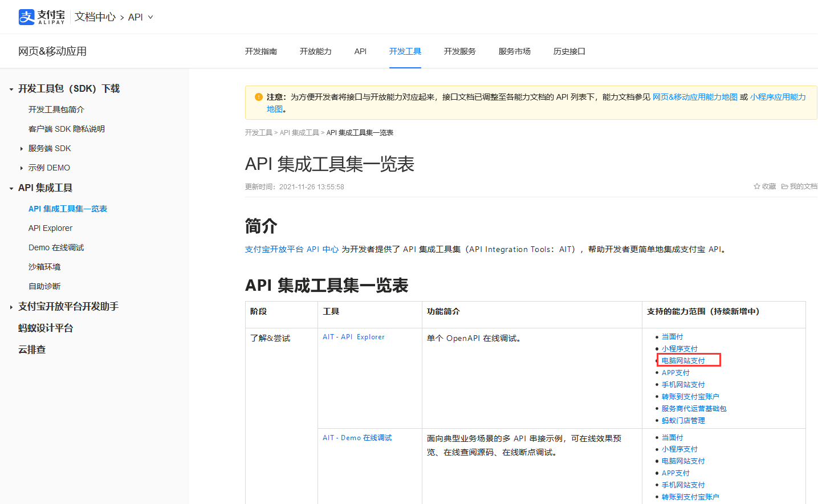Open the 开发服务 tab
The width and height of the screenshot is (818, 504).
460,51
